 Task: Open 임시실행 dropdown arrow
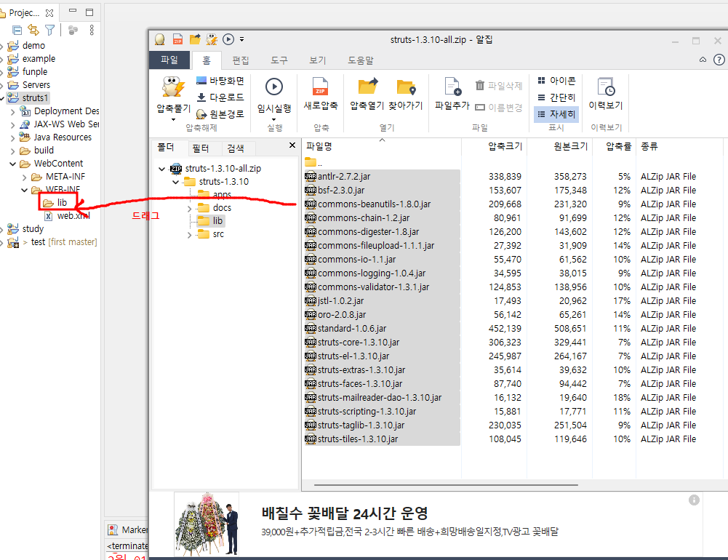pyautogui.click(x=274, y=120)
